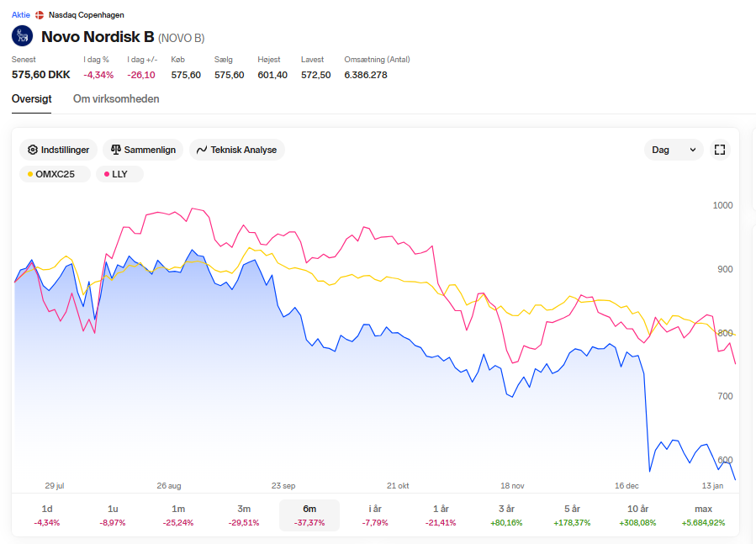756x544 pixels.
Task: Click the pink LLY legend dot
Action: click(107, 174)
